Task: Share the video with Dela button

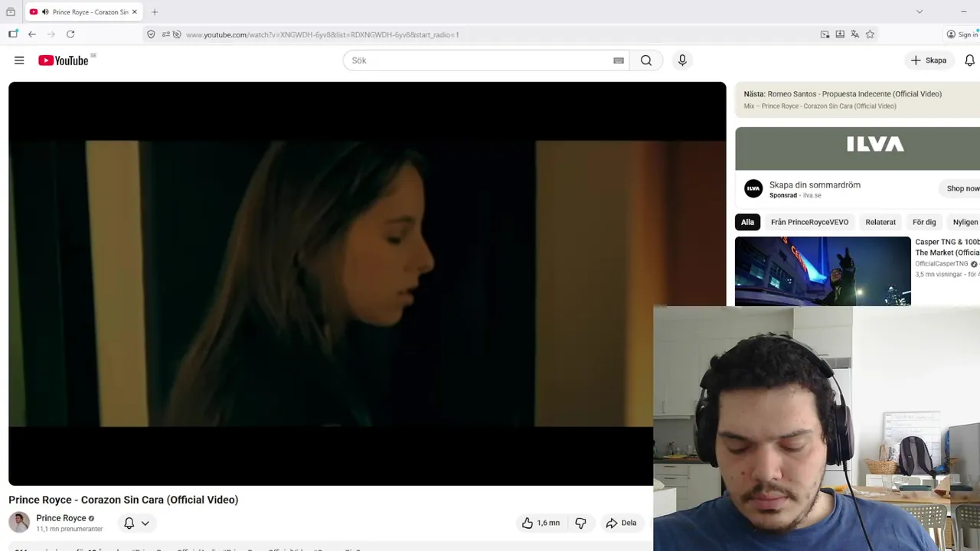Action: 621,523
